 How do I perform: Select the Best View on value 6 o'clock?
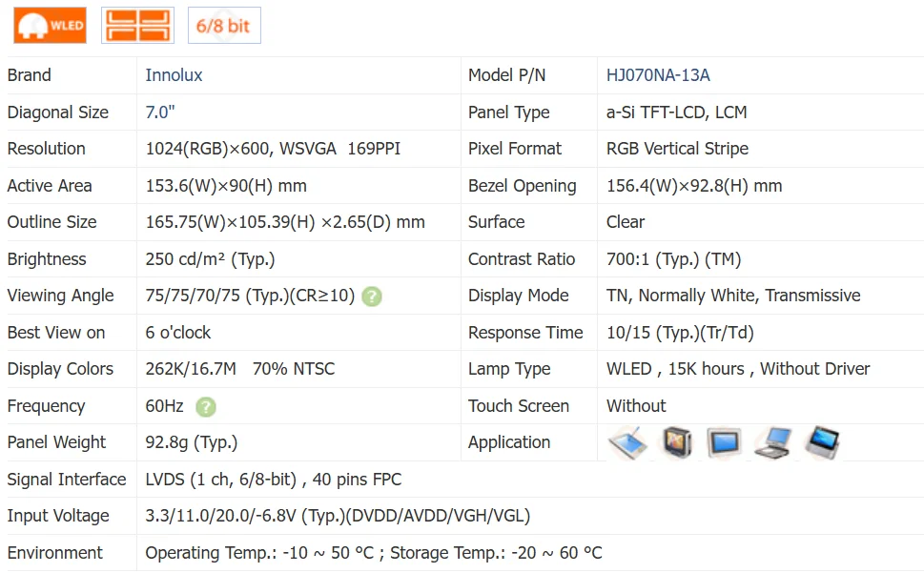point(178,333)
